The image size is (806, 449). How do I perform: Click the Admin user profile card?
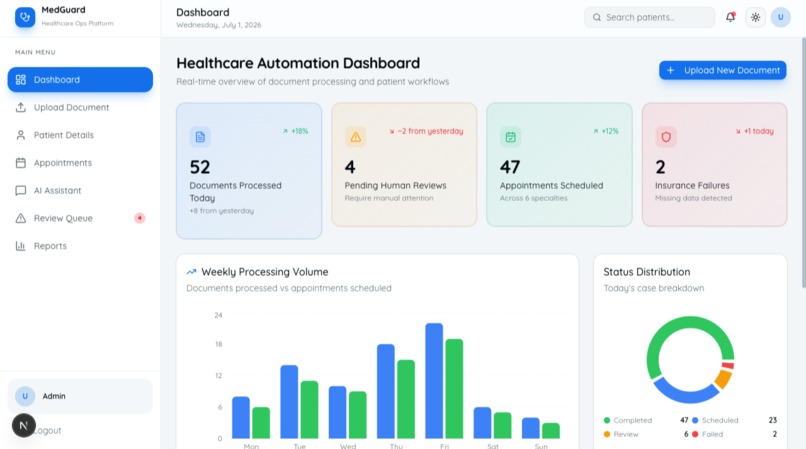tap(80, 396)
